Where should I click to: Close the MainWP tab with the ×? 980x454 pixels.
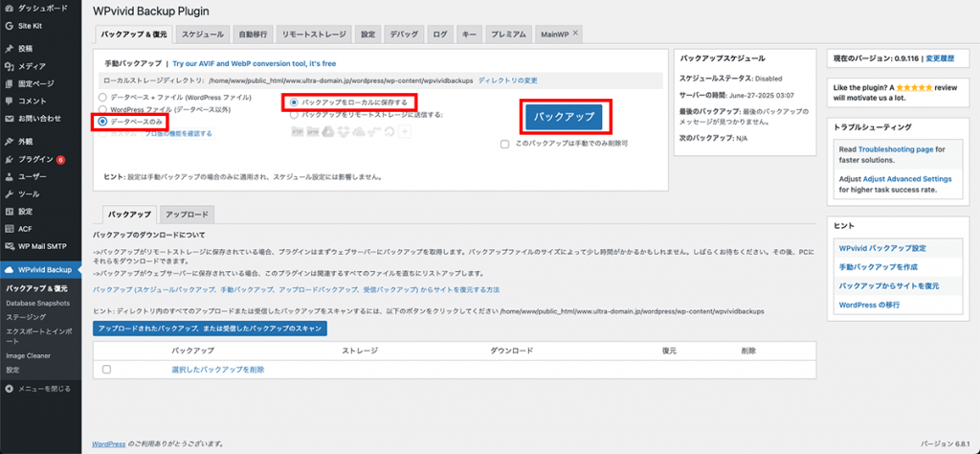(576, 34)
